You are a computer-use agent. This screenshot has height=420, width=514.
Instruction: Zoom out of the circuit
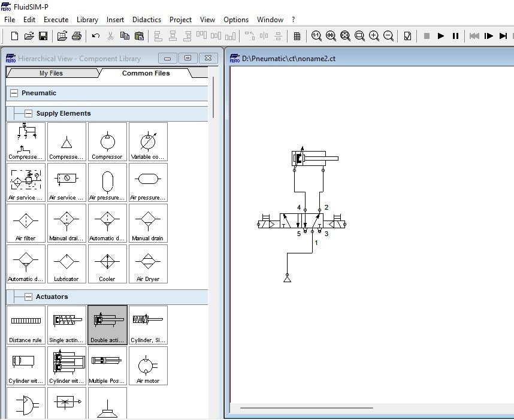[388, 36]
